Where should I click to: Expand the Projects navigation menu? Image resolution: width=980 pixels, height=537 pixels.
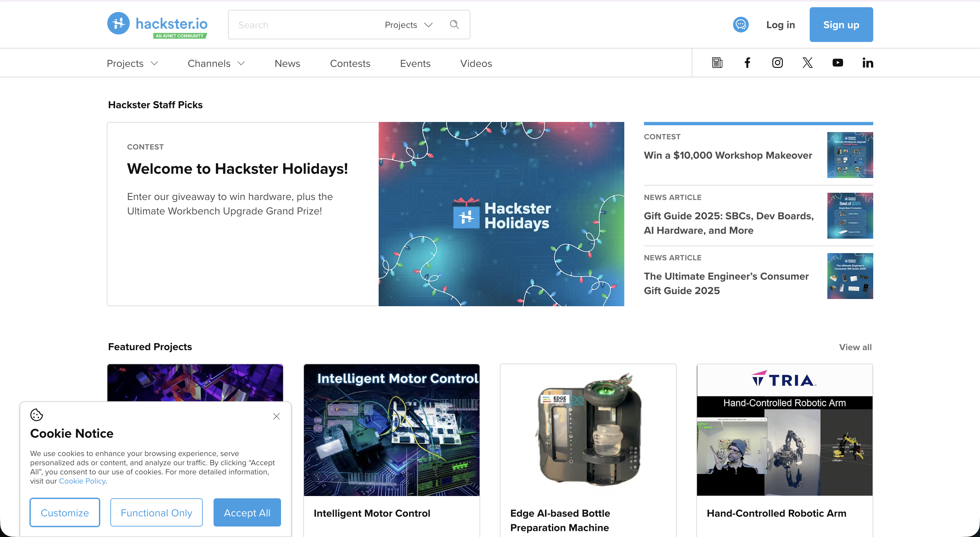[x=132, y=63]
